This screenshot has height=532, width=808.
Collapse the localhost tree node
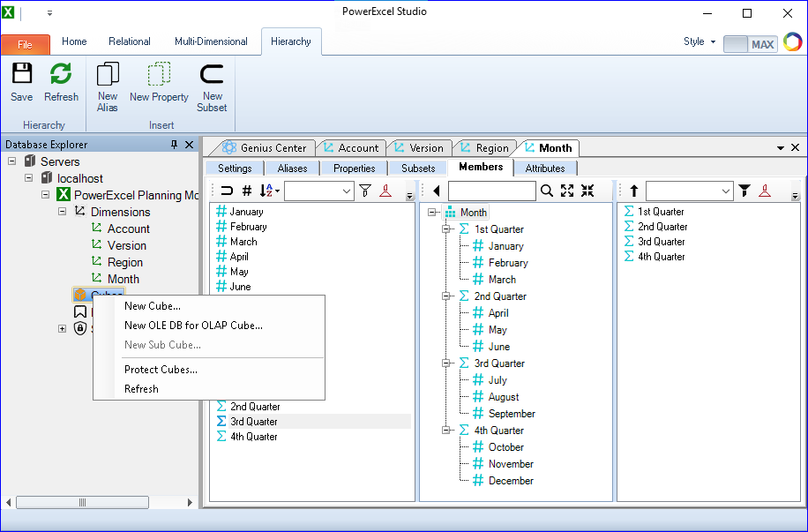[x=29, y=178]
